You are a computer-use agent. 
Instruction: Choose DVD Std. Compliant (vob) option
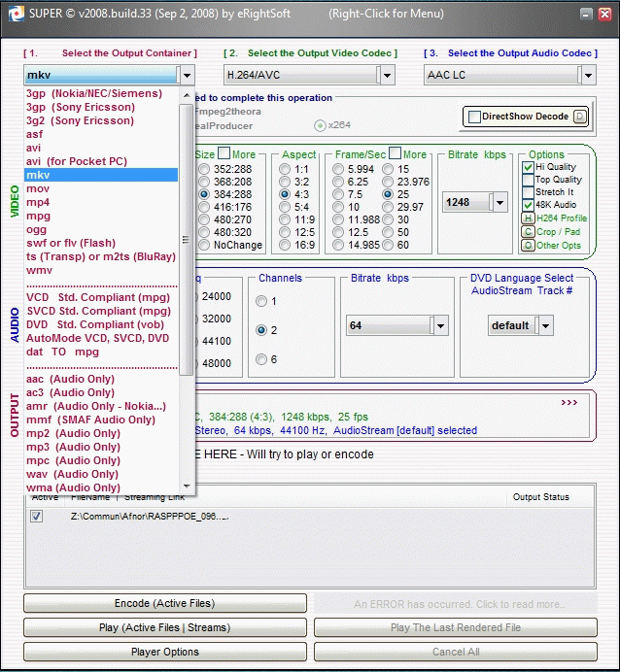click(101, 324)
